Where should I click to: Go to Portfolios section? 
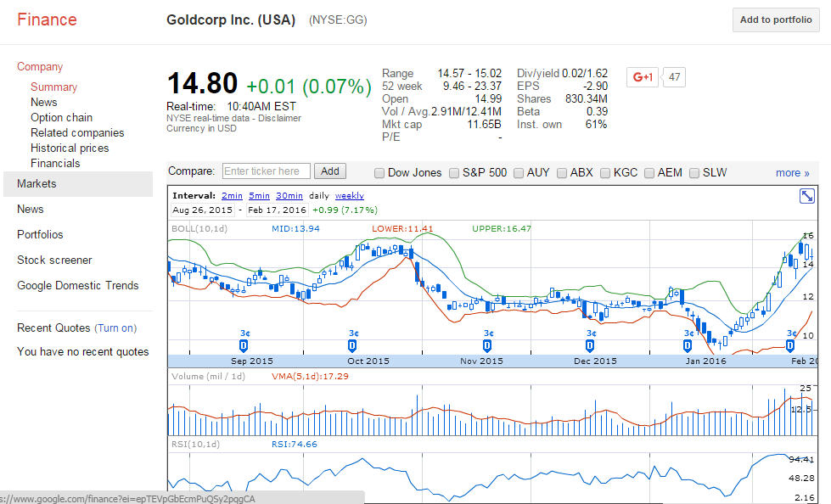(40, 235)
